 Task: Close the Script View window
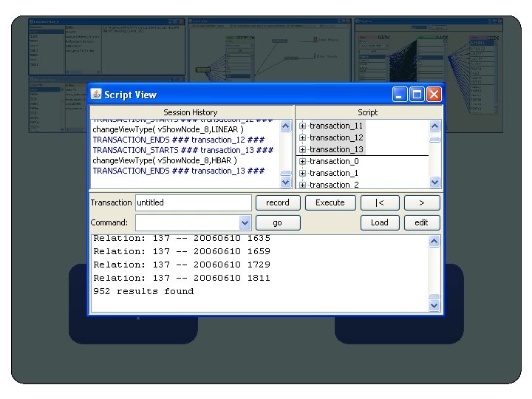pos(434,95)
